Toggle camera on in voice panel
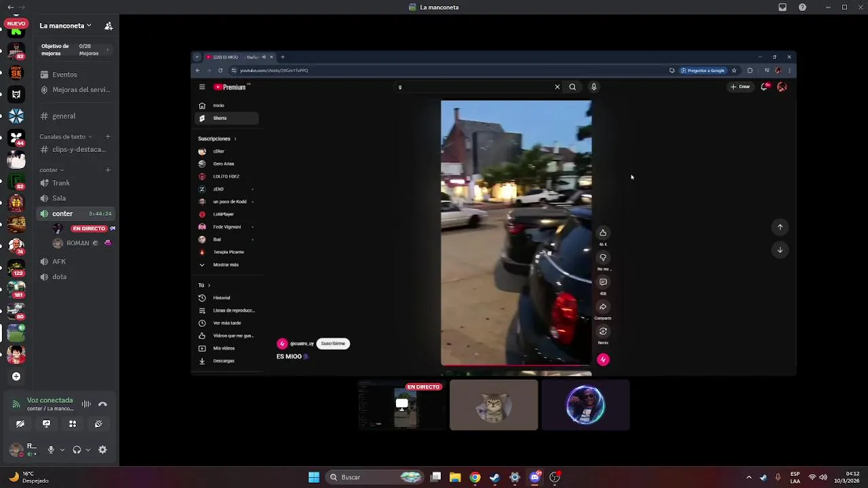This screenshot has height=488, width=868. pyautogui.click(x=20, y=424)
